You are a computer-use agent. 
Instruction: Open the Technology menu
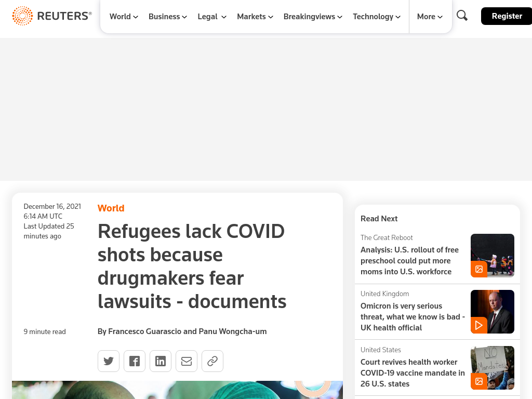[377, 17]
